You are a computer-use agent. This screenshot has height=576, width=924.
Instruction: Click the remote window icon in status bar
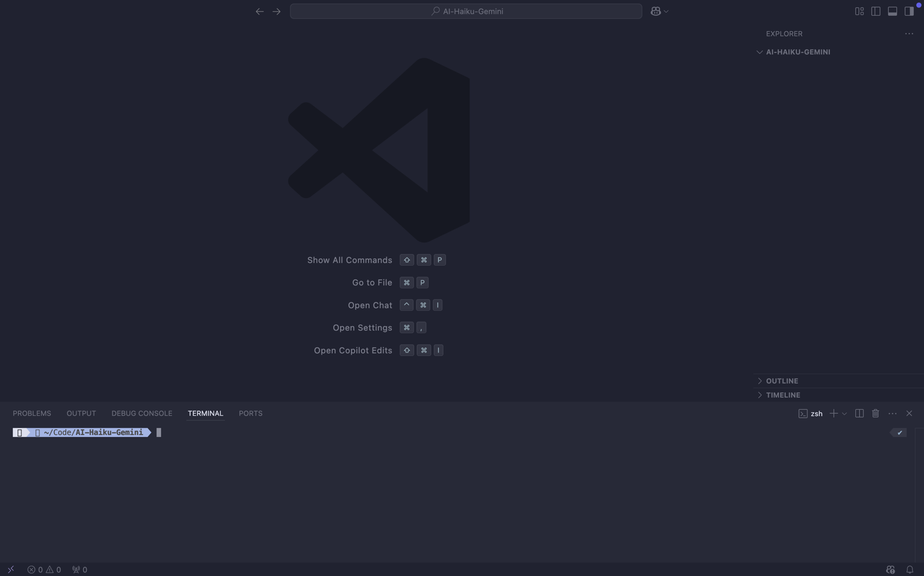(x=10, y=570)
